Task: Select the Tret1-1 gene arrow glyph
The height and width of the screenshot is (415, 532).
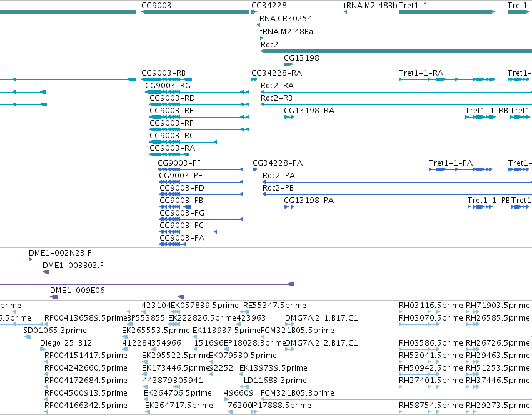Action: click(447, 12)
